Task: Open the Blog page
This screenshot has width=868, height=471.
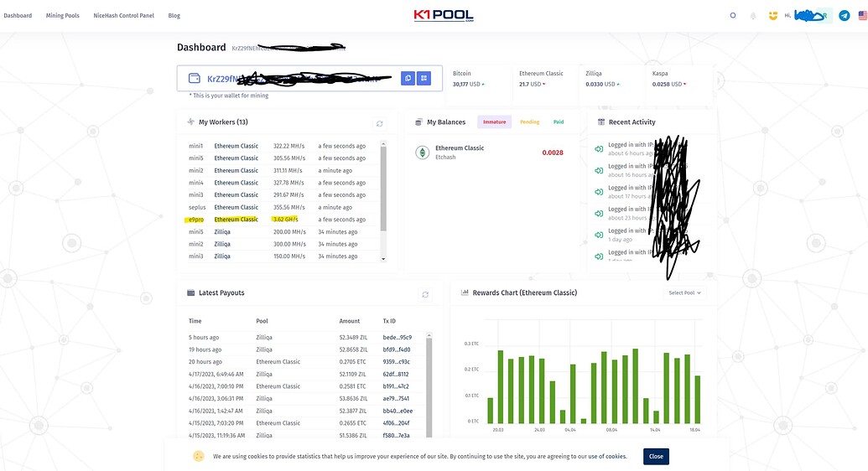Action: (x=174, y=15)
